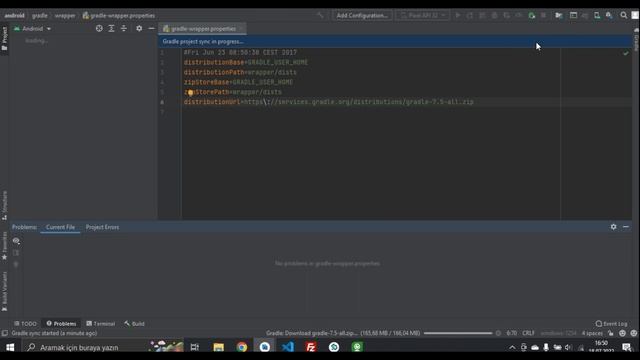Click the Stop button in the toolbar

tap(543, 16)
